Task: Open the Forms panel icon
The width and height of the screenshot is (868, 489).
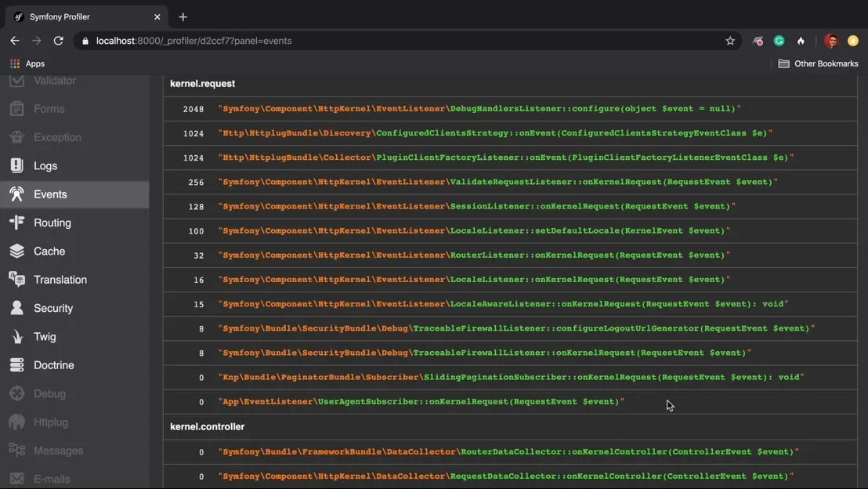Action: click(16, 109)
